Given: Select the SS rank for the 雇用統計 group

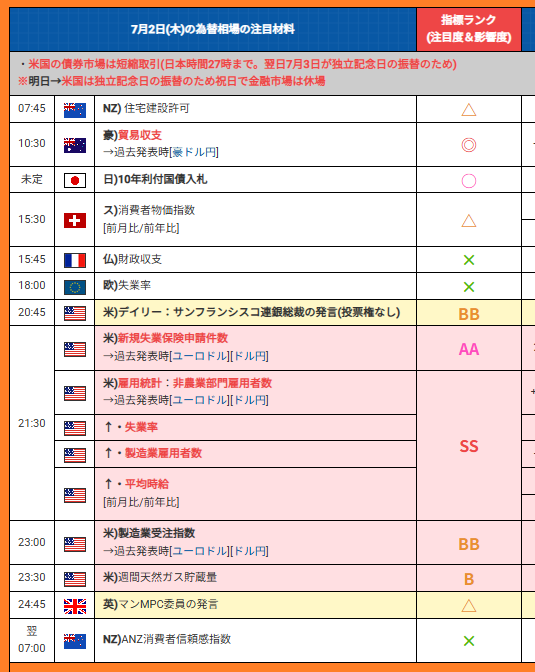Looking at the screenshot, I should click(469, 446).
